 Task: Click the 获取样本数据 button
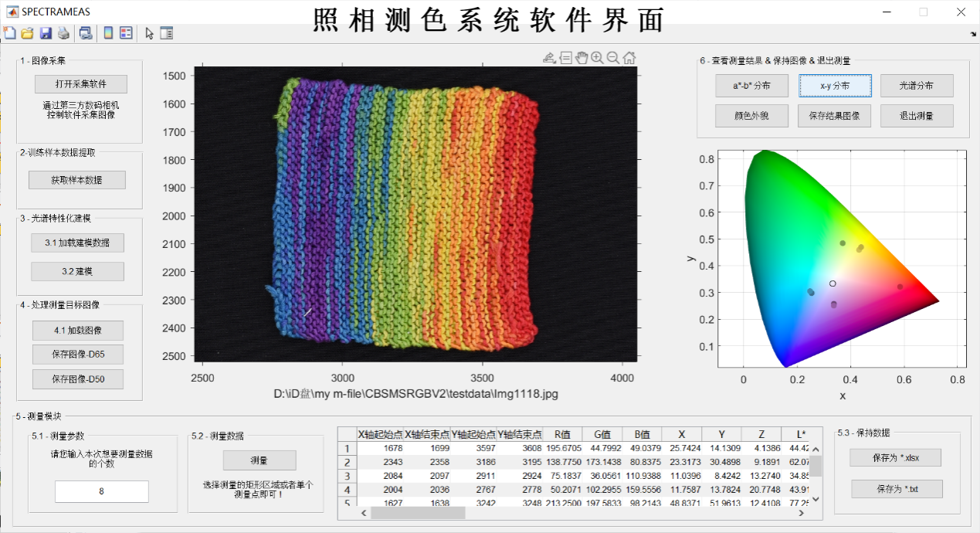(x=77, y=180)
